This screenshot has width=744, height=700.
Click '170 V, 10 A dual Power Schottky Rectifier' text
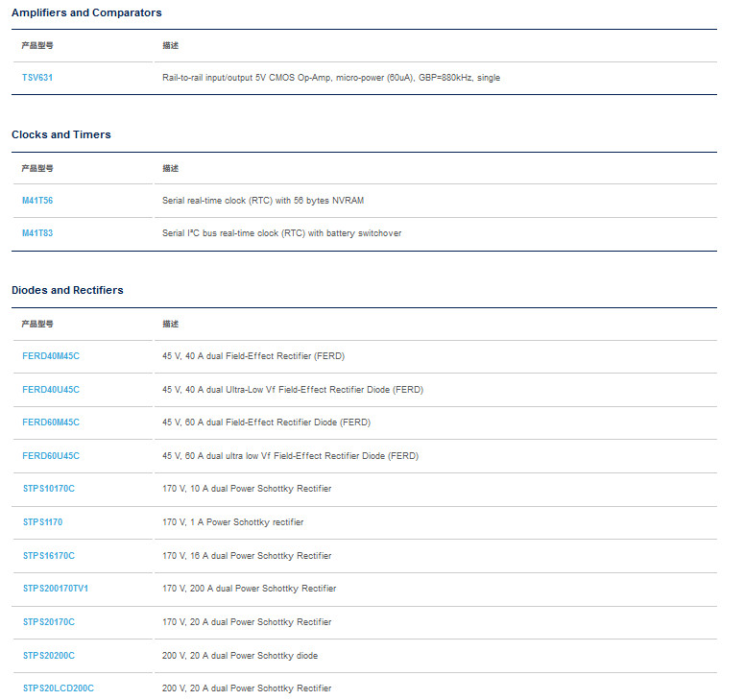pos(247,489)
